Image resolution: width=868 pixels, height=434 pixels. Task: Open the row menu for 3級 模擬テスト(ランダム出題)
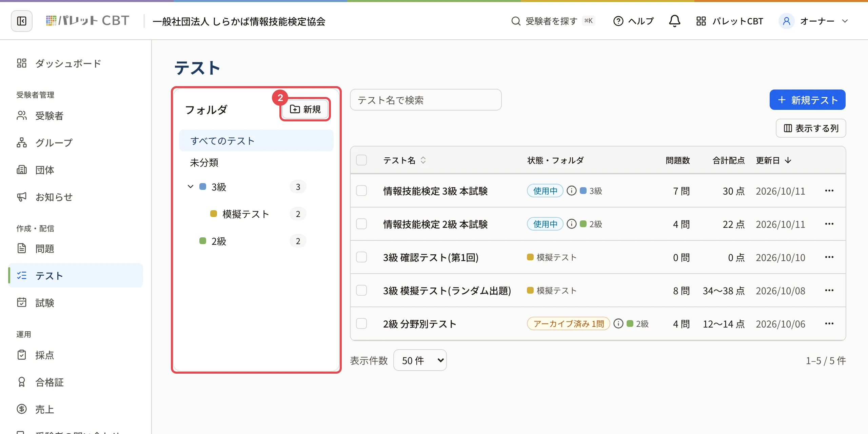[829, 290]
